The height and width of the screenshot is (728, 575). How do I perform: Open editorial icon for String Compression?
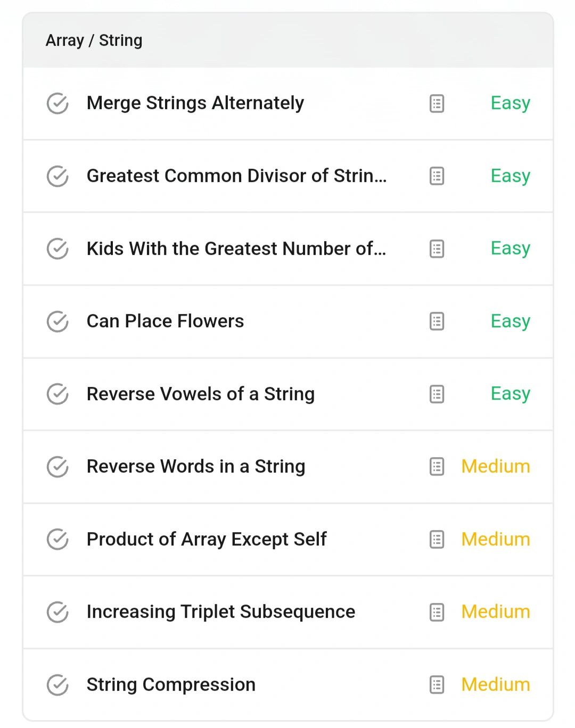tap(437, 685)
